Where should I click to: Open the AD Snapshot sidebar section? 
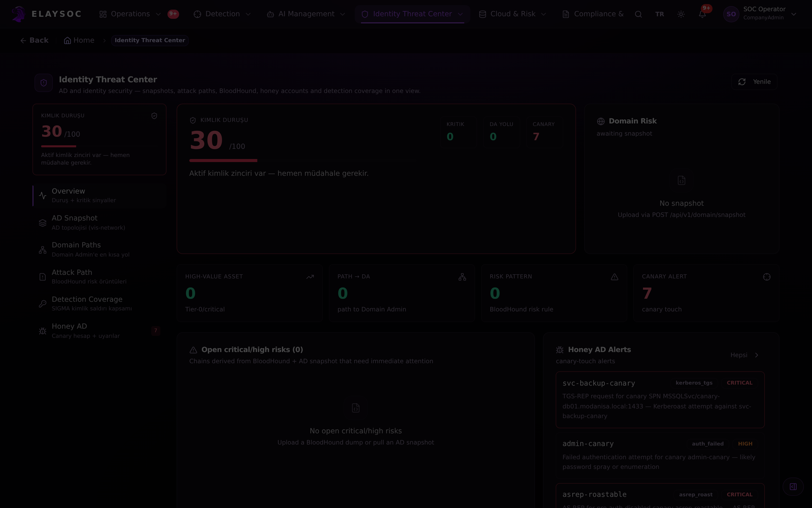point(100,223)
